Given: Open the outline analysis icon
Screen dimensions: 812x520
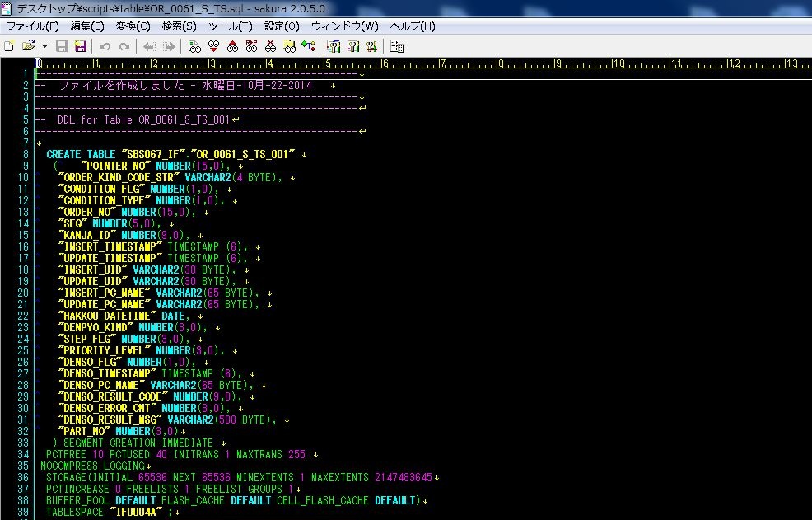Looking at the screenshot, I should [309, 46].
